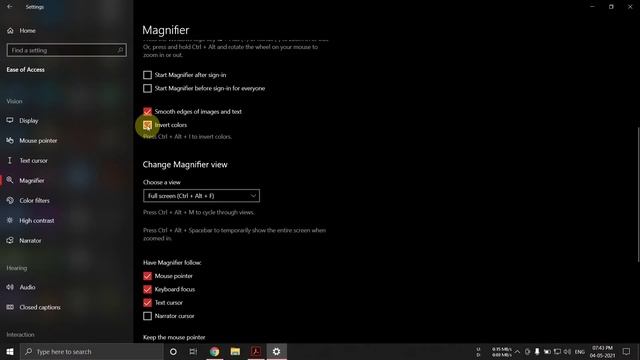The height and width of the screenshot is (360, 640).
Task: Toggle the Invert colors checkbox
Action: pos(147,125)
